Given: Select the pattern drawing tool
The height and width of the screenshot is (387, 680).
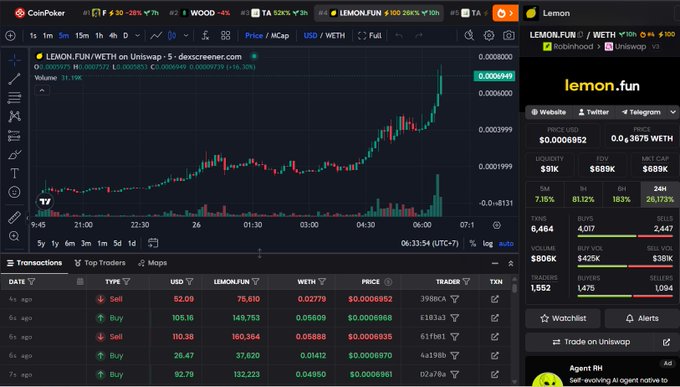Looking at the screenshot, I should (14, 116).
